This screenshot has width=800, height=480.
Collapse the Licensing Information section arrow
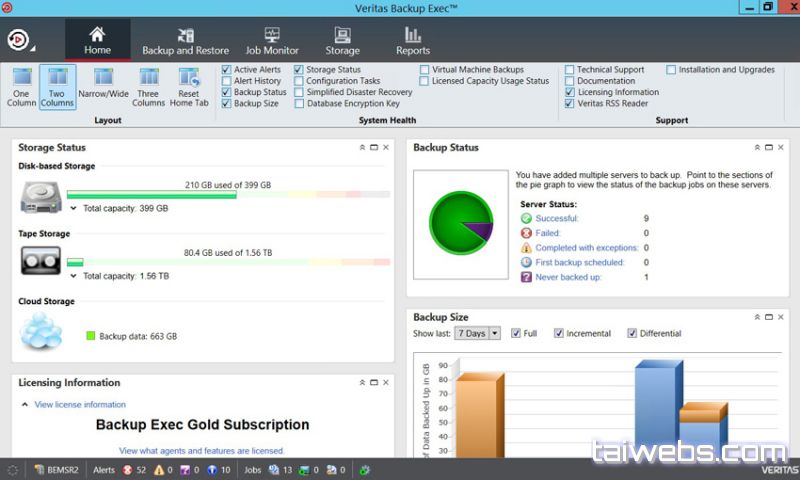25,405
